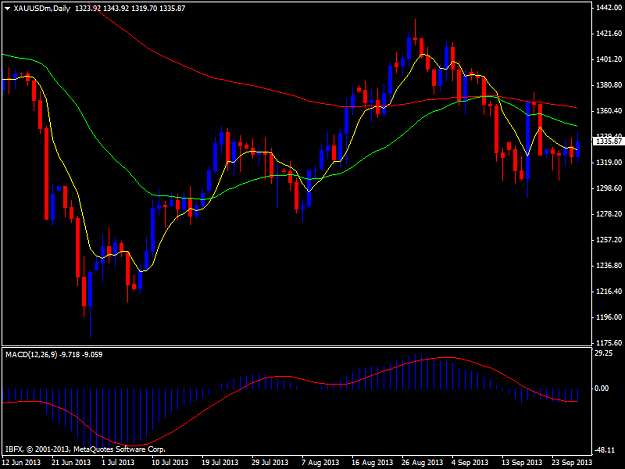Click the 16 Aug 2013 date label
625x469 pixels.
[372, 462]
